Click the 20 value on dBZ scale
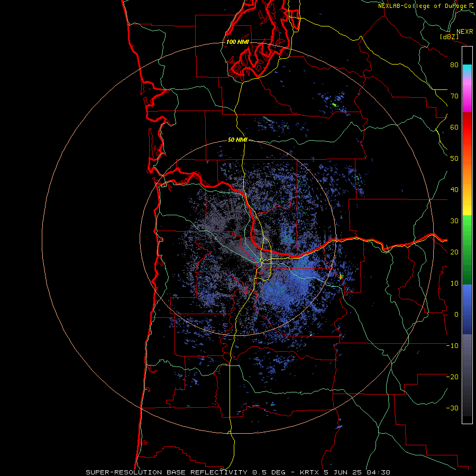This screenshot has height=476, width=476. (x=454, y=252)
